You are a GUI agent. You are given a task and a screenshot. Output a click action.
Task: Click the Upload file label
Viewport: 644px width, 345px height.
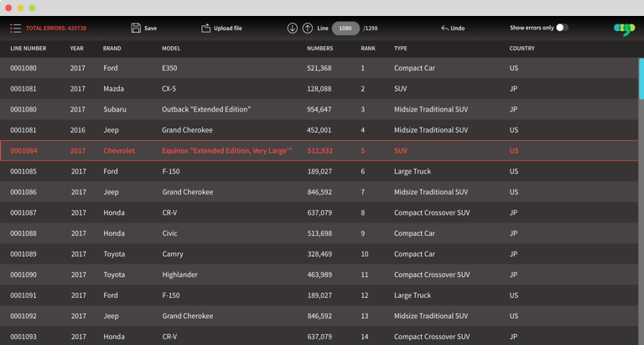pyautogui.click(x=227, y=28)
